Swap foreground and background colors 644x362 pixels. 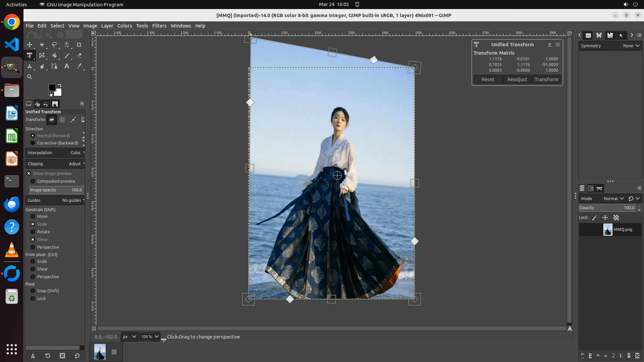click(x=60, y=85)
